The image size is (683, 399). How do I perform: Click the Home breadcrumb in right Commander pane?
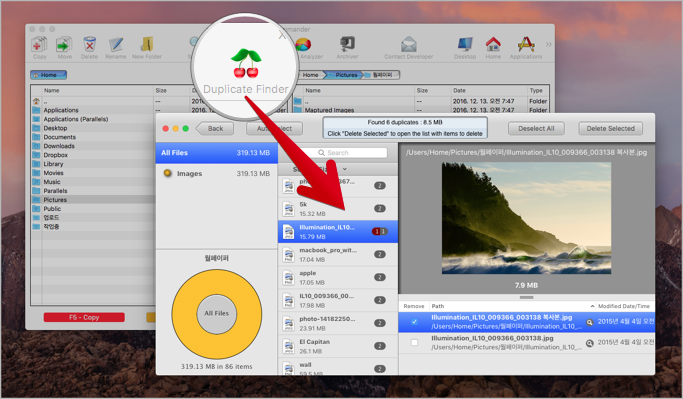310,75
